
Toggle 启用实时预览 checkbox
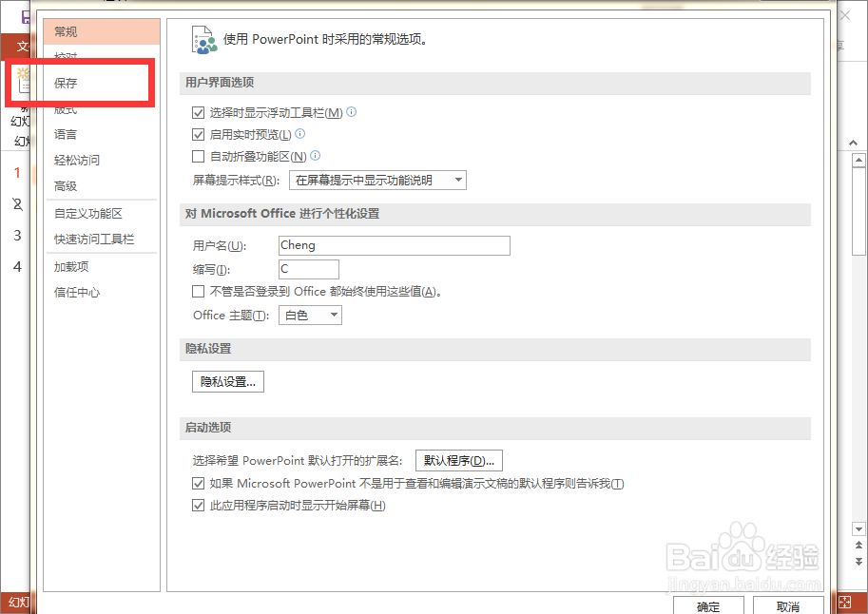tap(198, 135)
